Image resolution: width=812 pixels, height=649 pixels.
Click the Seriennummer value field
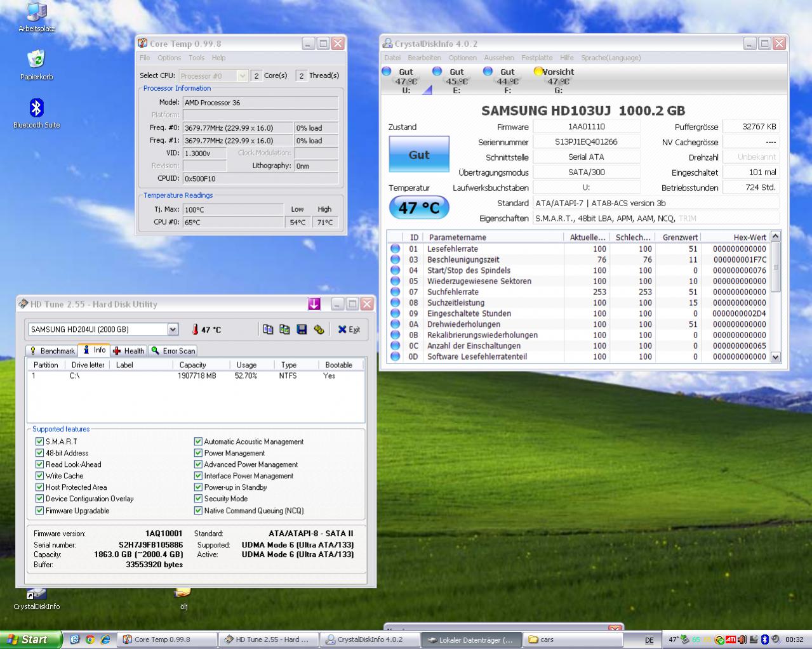click(586, 142)
